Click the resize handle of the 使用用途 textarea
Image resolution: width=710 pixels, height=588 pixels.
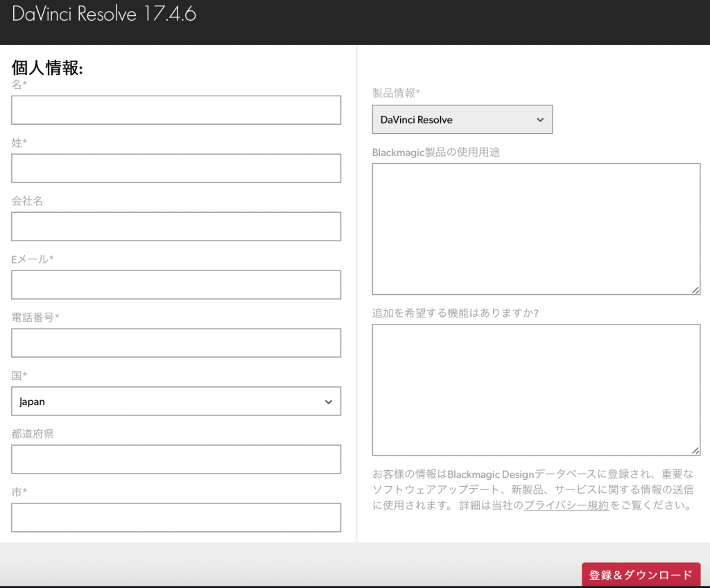pos(695,291)
